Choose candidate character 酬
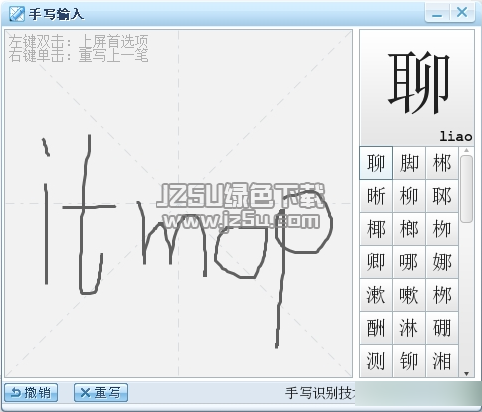482x412 pixels. click(376, 328)
